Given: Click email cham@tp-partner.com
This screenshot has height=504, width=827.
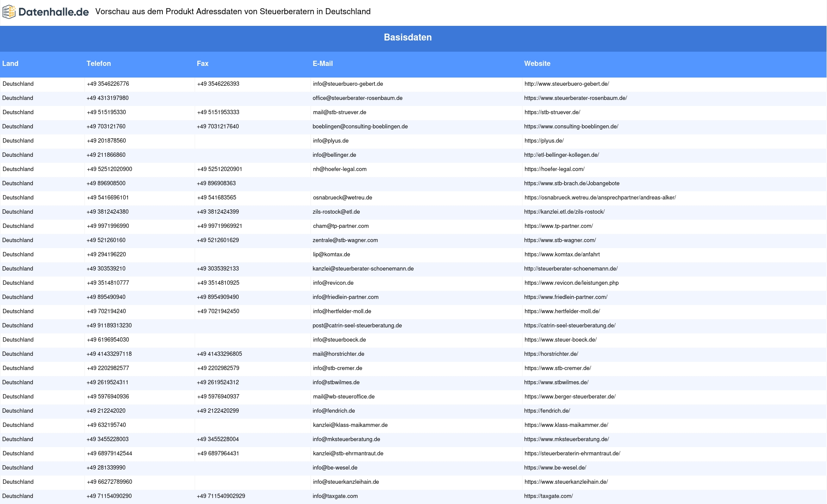Looking at the screenshot, I should [341, 226].
